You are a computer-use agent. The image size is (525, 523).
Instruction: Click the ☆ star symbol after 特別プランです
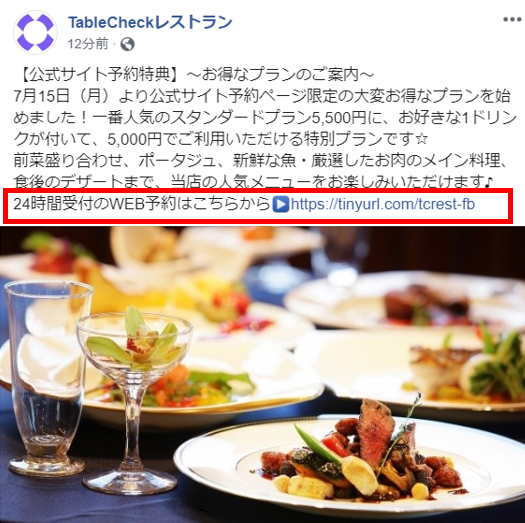[422, 139]
